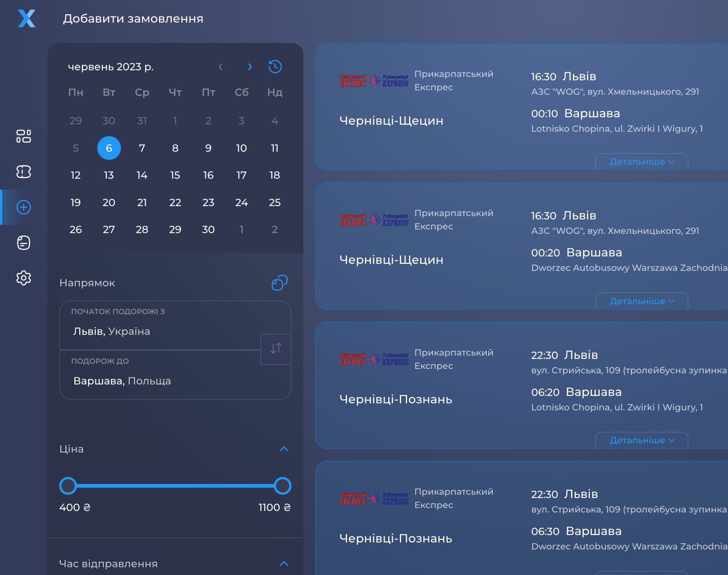
Task: Swap origin and destination with arrows button
Action: 276,349
